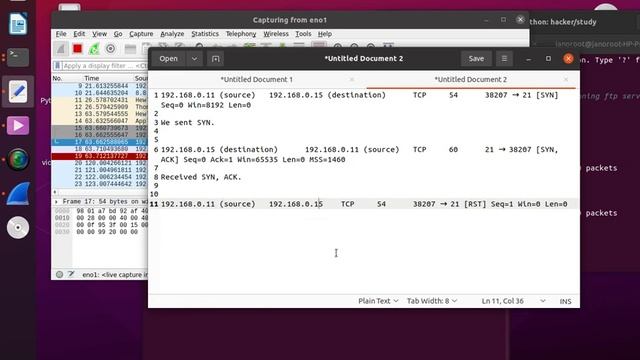Click the Wireshark display filter input field
Viewport: 640px width, 360px height.
[104, 66]
